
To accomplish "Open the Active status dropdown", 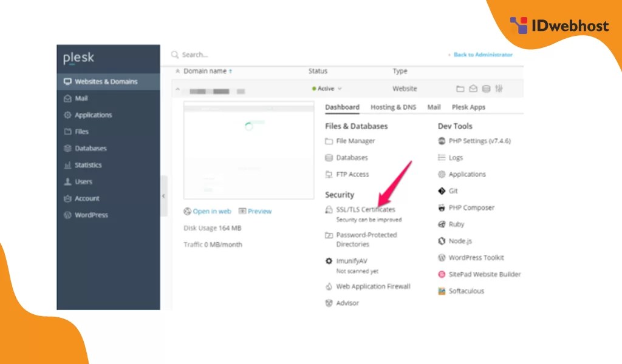I will click(327, 89).
